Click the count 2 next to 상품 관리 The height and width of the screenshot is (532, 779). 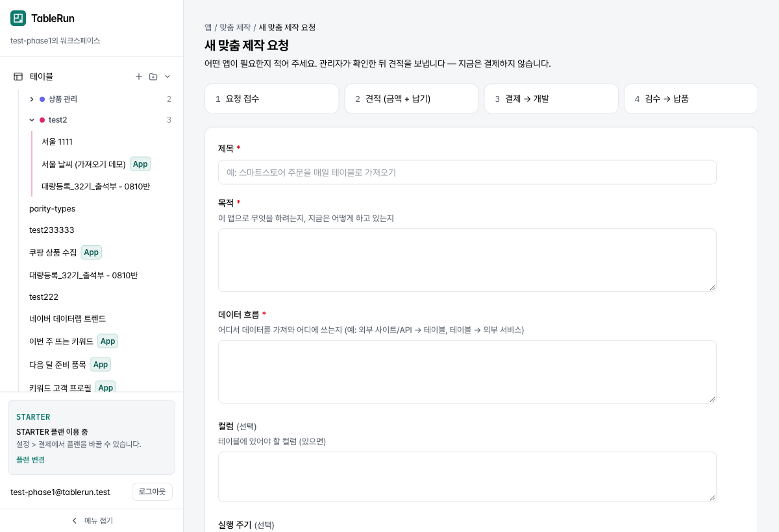169,99
